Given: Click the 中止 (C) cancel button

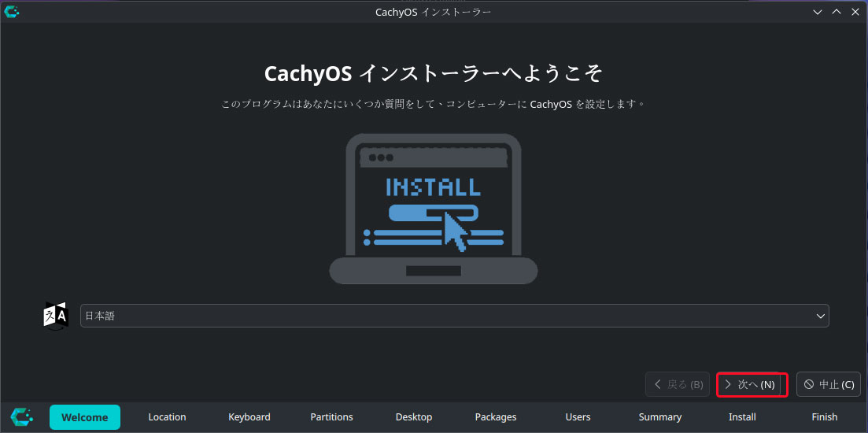Looking at the screenshot, I should [x=829, y=384].
